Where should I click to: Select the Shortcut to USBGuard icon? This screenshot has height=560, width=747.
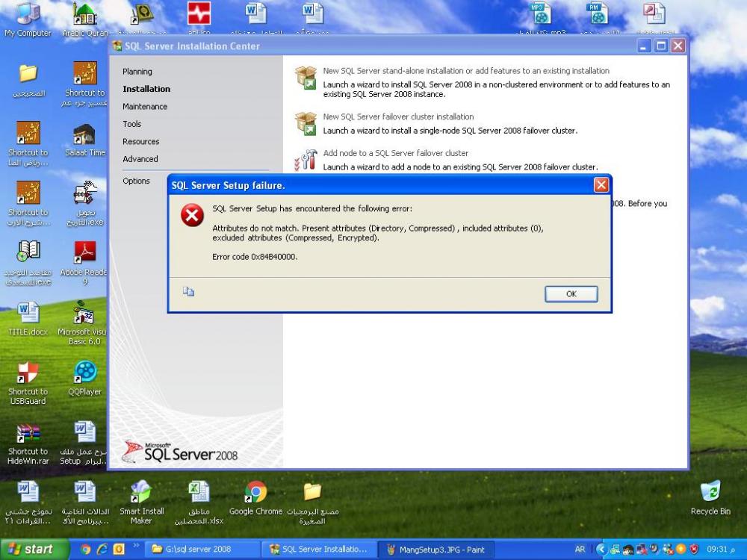(x=28, y=383)
